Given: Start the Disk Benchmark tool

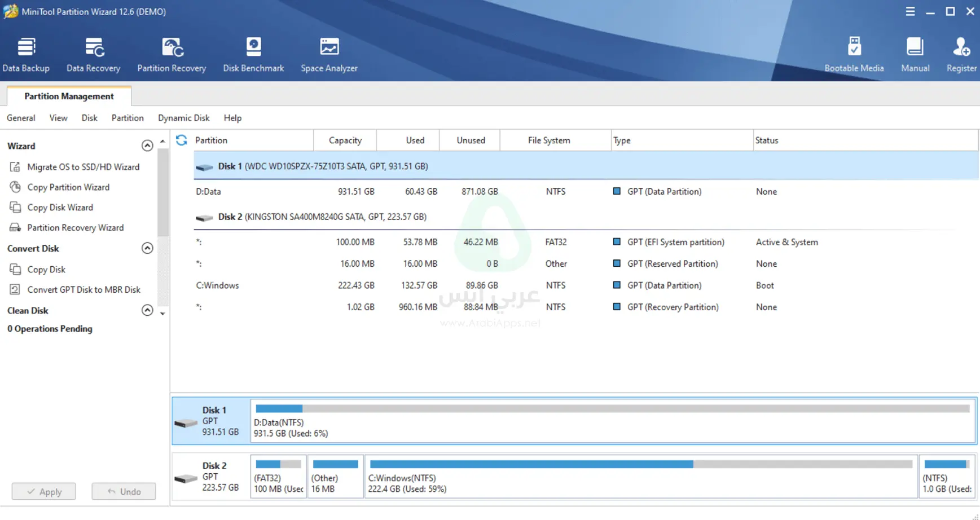Looking at the screenshot, I should click(x=253, y=55).
